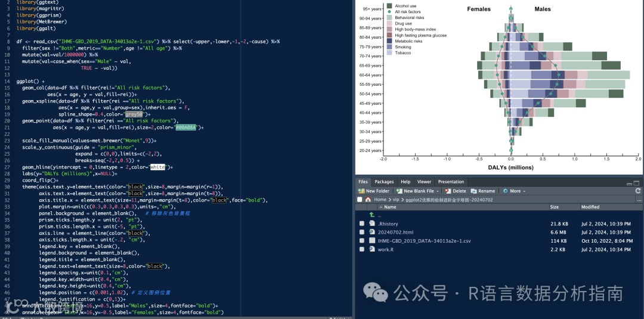Open the work.R file name
Viewport: 644px width, 319px height.
point(386,250)
